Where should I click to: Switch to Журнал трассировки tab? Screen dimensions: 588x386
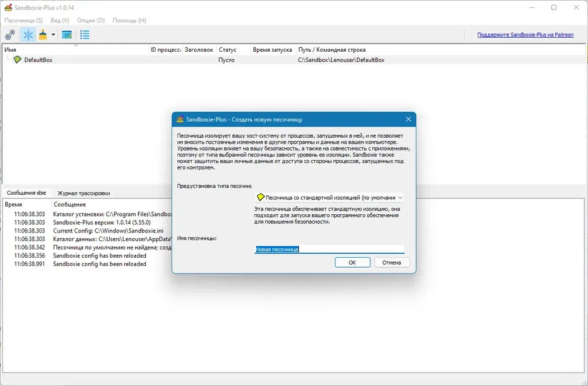[x=83, y=193]
